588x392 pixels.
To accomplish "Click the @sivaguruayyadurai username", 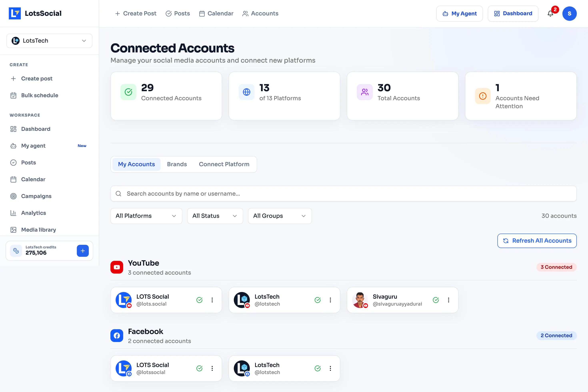I will click(397, 304).
